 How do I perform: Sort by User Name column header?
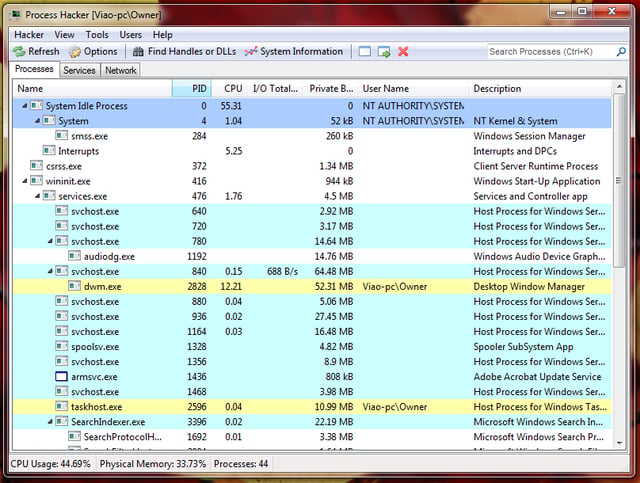(x=413, y=89)
